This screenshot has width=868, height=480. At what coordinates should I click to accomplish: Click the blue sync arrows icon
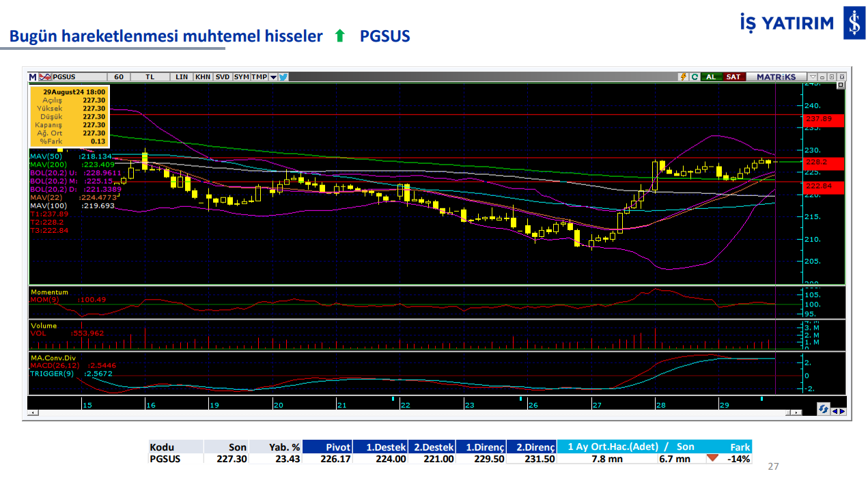coord(824,409)
